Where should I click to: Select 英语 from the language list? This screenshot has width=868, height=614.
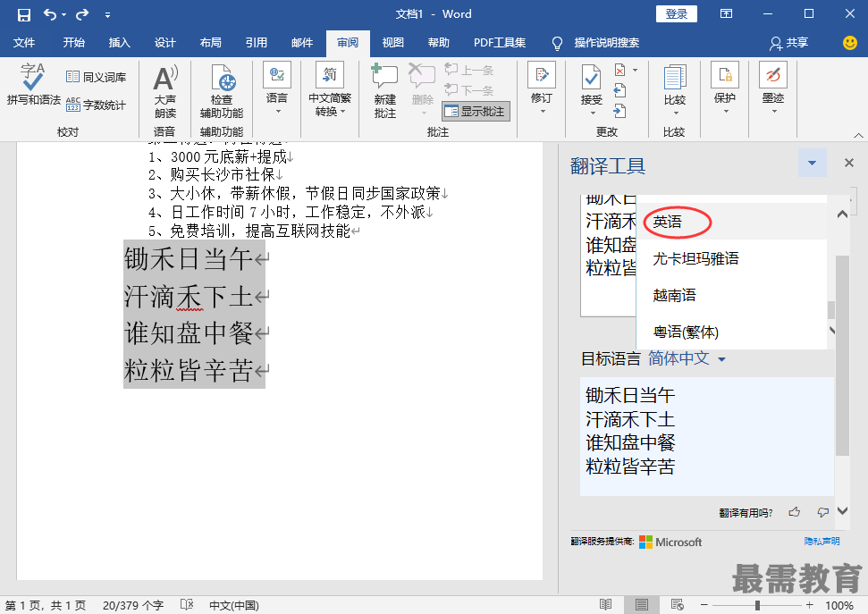click(731, 222)
